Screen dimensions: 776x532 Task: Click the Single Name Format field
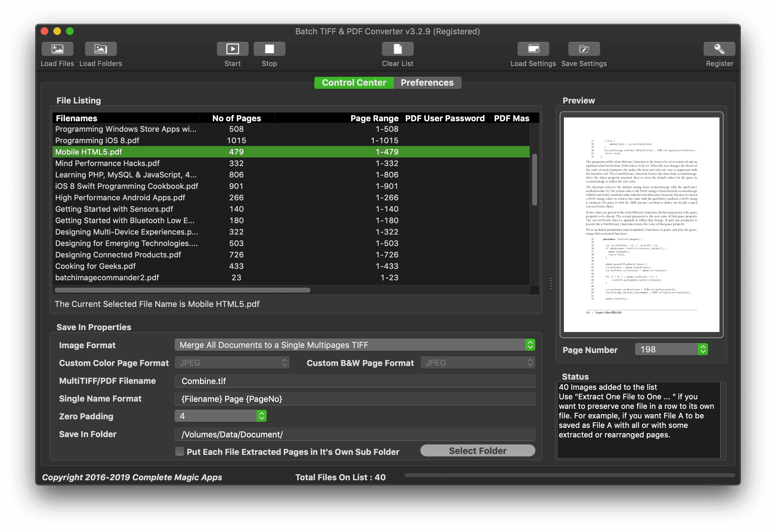click(355, 398)
